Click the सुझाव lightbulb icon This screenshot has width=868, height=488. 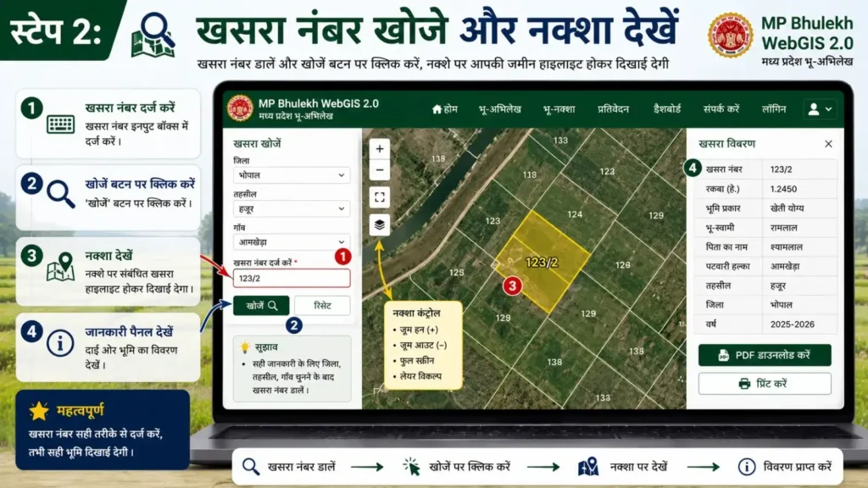click(245, 347)
